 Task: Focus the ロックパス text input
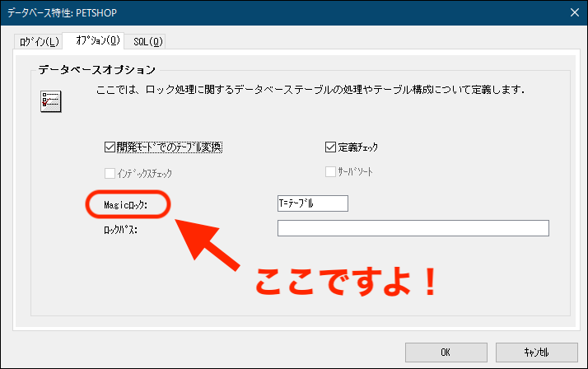click(x=413, y=228)
